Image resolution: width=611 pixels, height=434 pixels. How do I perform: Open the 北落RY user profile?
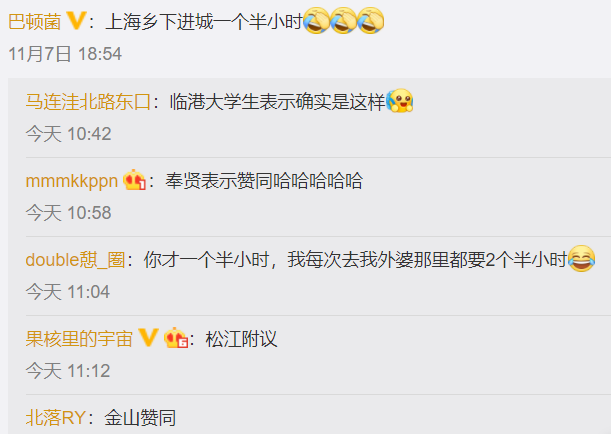coord(56,418)
